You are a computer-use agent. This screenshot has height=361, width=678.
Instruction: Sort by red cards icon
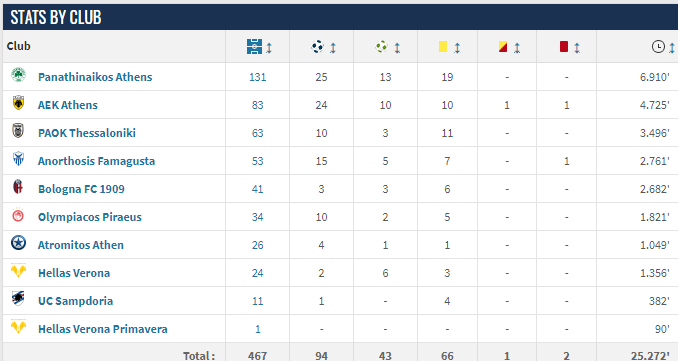[563, 46]
